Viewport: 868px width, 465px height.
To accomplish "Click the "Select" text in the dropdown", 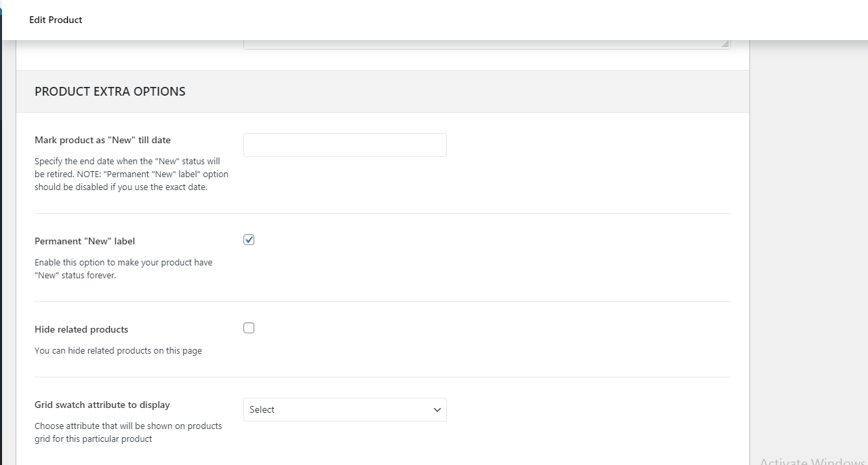I will pyautogui.click(x=262, y=409).
